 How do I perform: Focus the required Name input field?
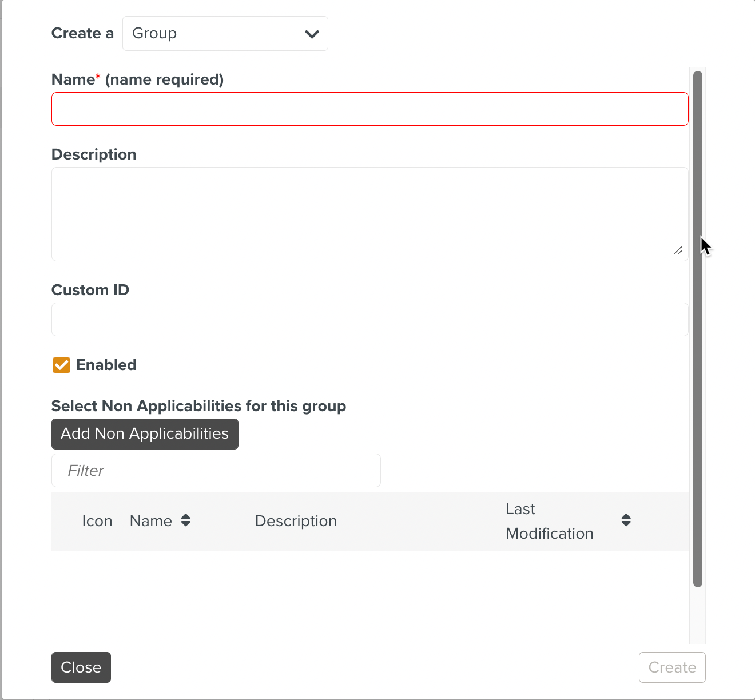(369, 109)
